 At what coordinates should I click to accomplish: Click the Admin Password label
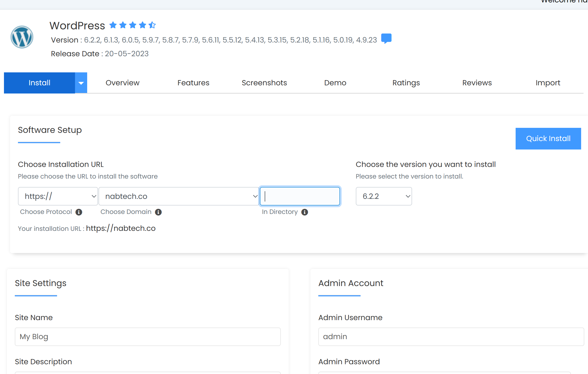349,362
